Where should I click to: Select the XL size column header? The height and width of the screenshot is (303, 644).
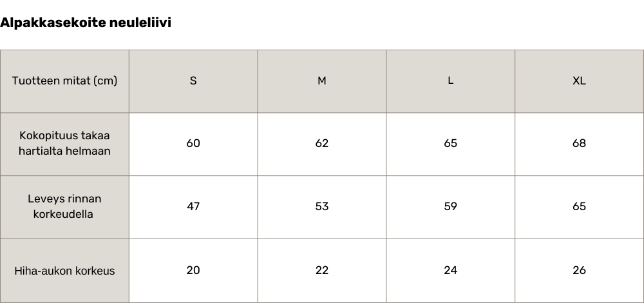pos(580,81)
